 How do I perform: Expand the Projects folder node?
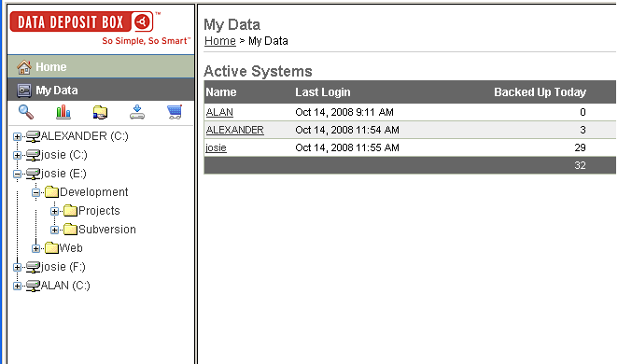[x=54, y=212]
